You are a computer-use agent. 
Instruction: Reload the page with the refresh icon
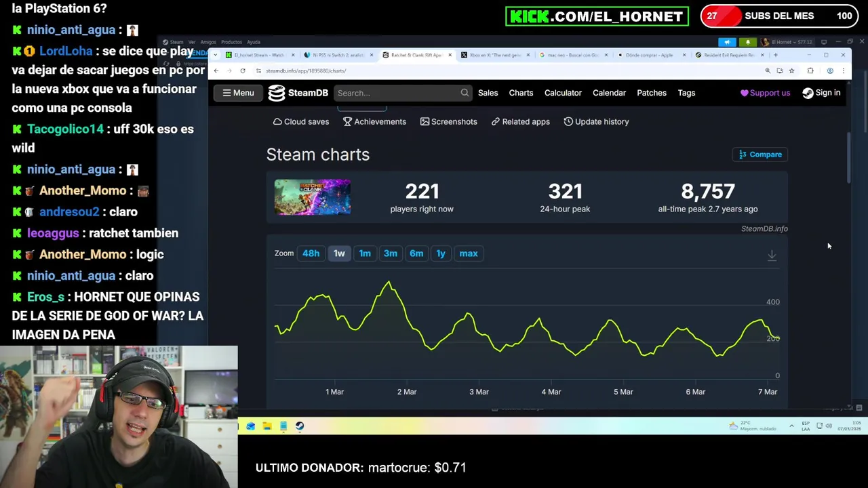243,70
